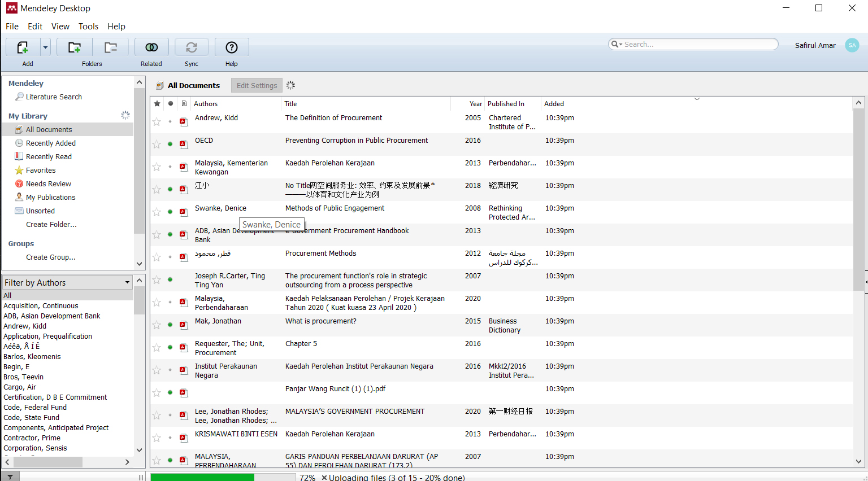Click the Sync toolbar icon
This screenshot has width=868, height=481.
point(192,47)
